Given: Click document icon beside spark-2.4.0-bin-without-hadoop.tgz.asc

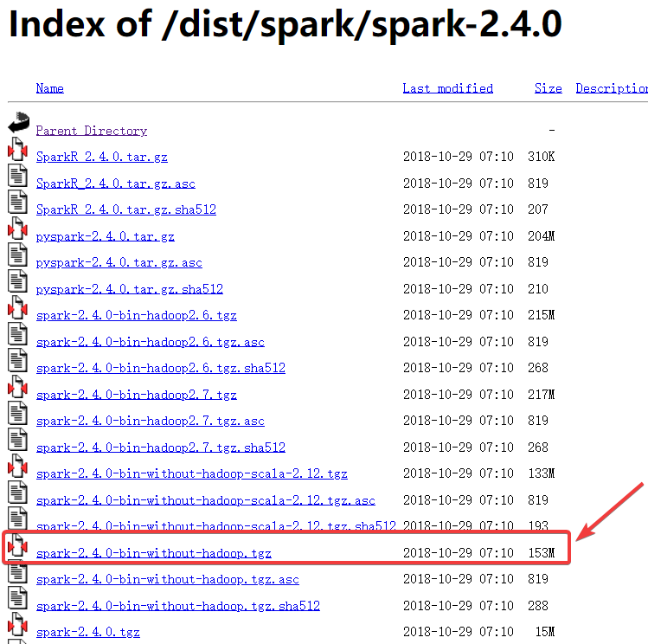Looking at the screenshot, I should [17, 571].
